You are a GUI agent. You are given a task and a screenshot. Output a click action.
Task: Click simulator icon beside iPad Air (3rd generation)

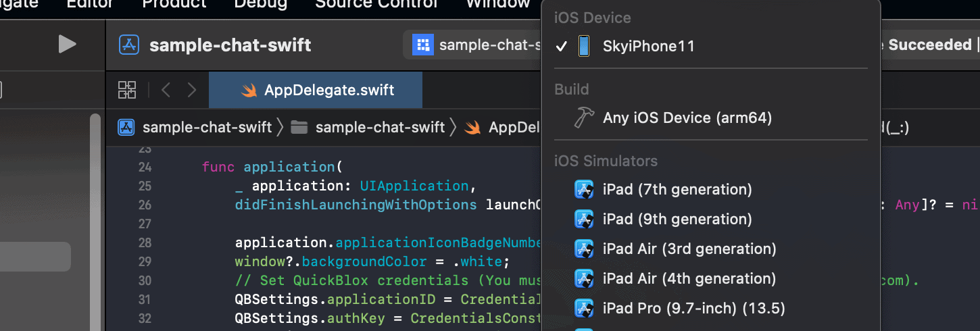point(583,249)
